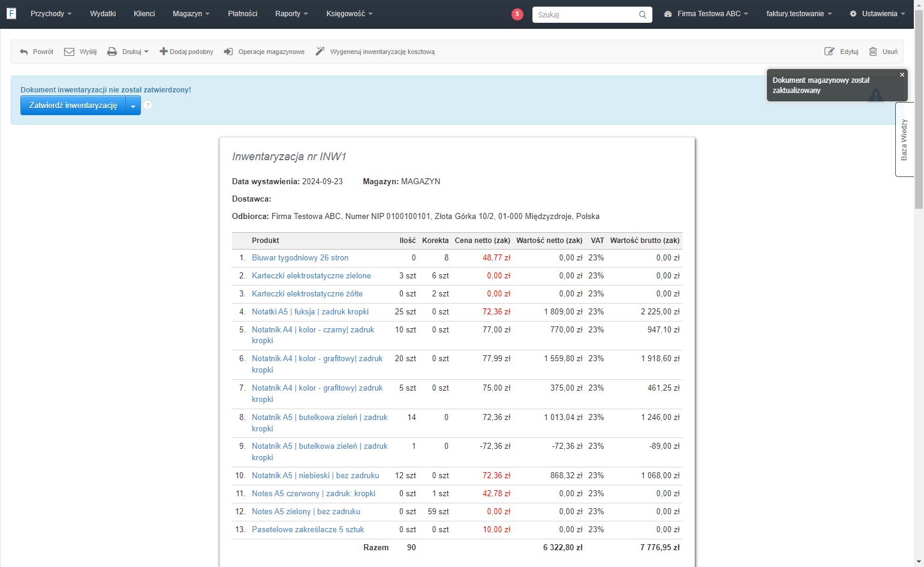Go to the Płatności menu item
Viewport: 924px width, 567px height.
point(243,14)
